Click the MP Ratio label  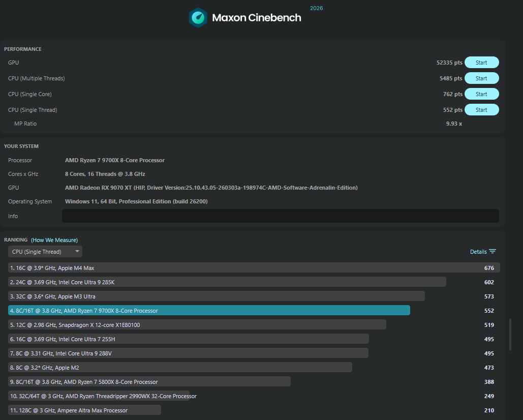point(25,124)
